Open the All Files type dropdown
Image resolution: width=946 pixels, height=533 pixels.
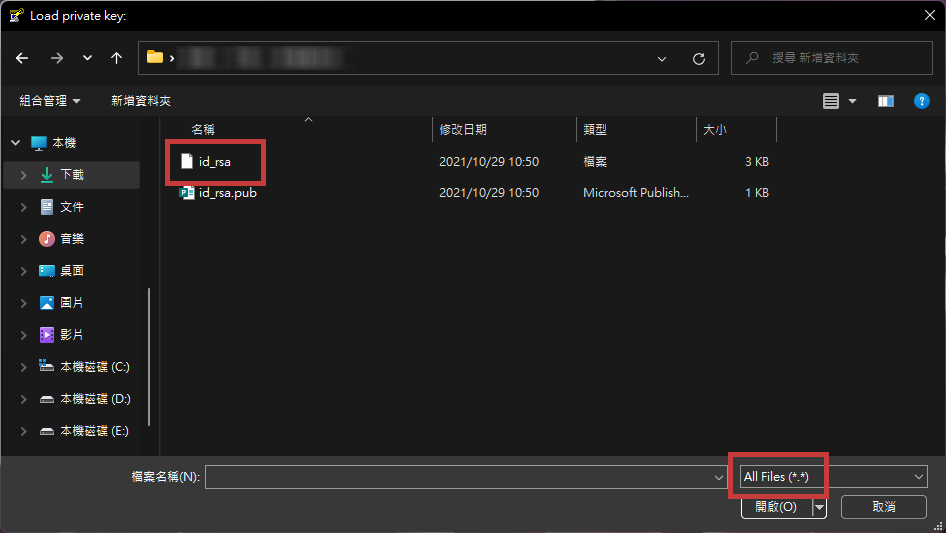coord(833,478)
